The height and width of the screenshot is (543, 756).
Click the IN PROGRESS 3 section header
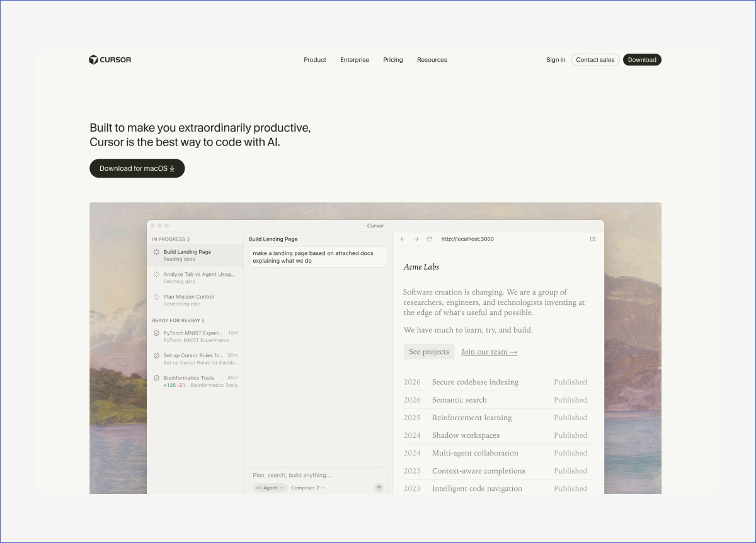[x=171, y=239]
